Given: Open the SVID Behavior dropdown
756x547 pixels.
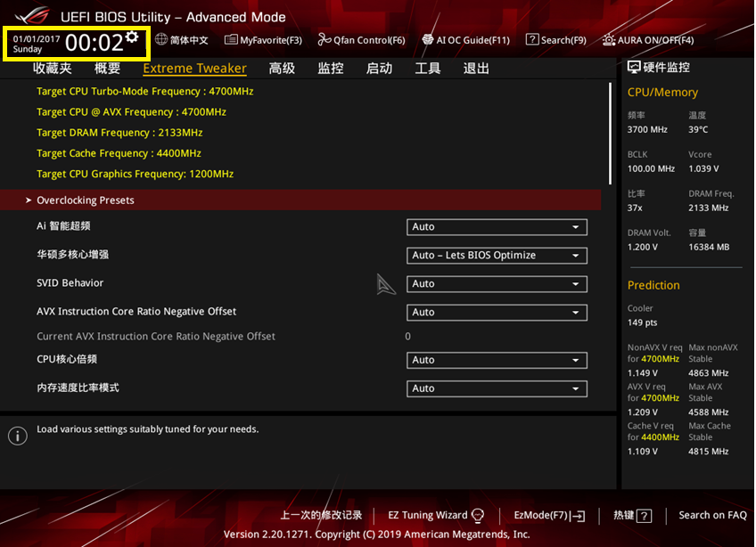Looking at the screenshot, I should pyautogui.click(x=497, y=284).
